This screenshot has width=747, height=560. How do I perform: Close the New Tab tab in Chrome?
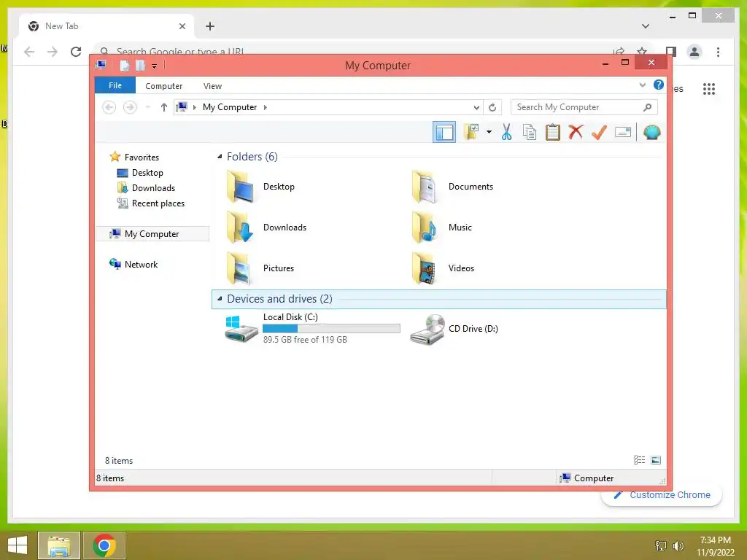pos(182,26)
